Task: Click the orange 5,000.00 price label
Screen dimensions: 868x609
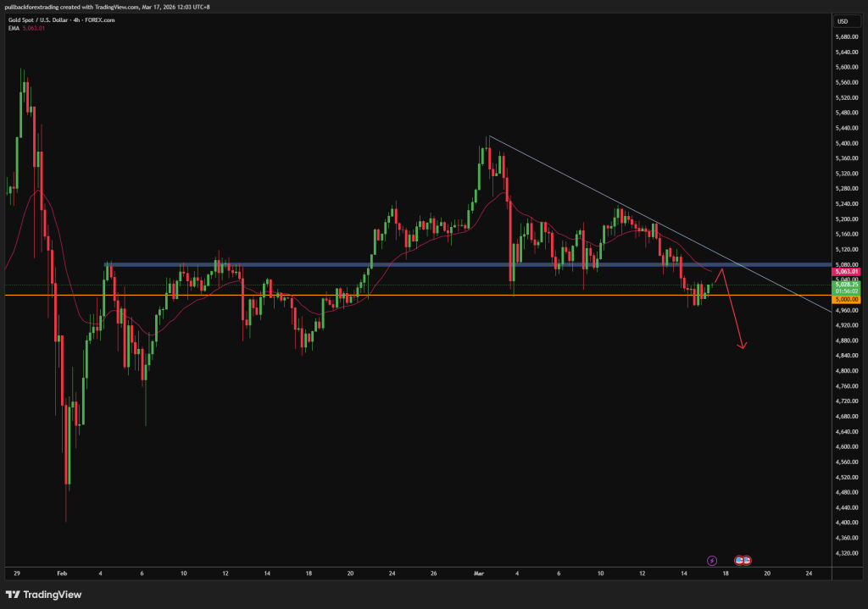Action: pyautogui.click(x=848, y=299)
